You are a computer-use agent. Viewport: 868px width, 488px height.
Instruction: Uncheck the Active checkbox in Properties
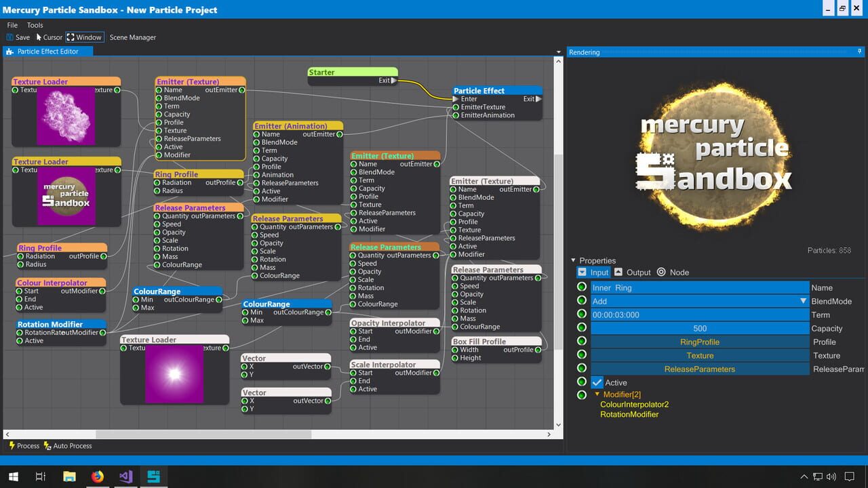click(597, 382)
